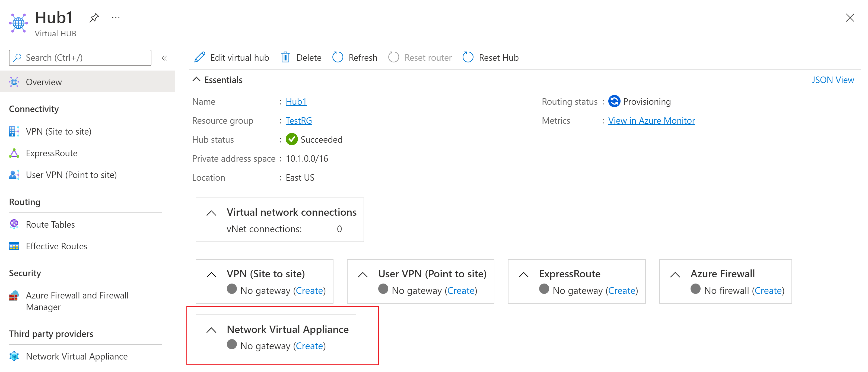Click the Overview globe icon in sidebar

click(x=14, y=82)
